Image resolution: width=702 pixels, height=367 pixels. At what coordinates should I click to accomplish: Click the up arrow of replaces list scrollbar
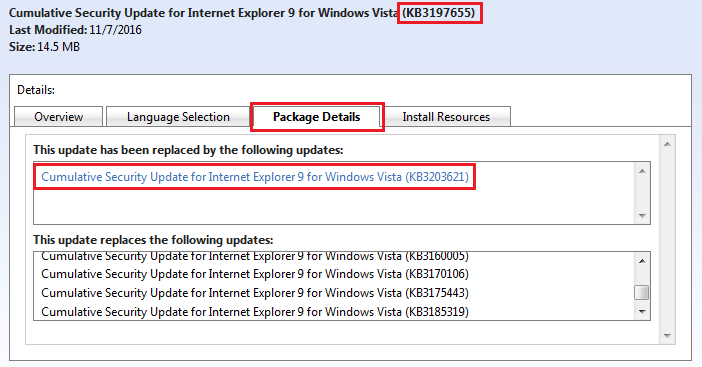[x=642, y=261]
